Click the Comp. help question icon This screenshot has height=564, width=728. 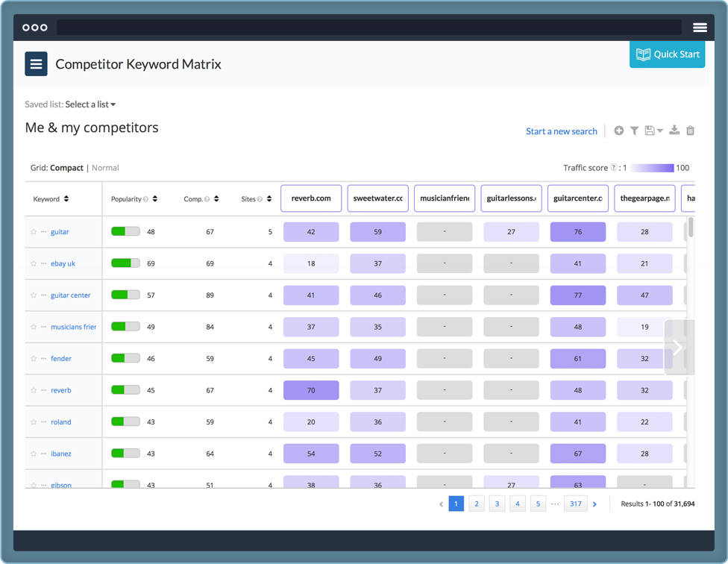tap(207, 199)
